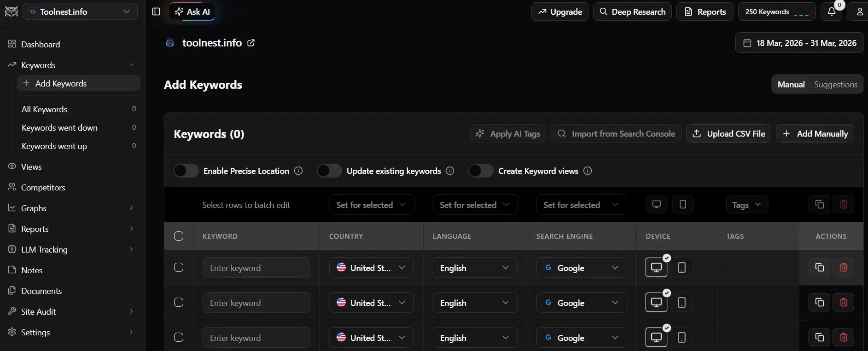
Task: Open the 18 Mar – 31 Mar date range picker
Action: click(799, 43)
